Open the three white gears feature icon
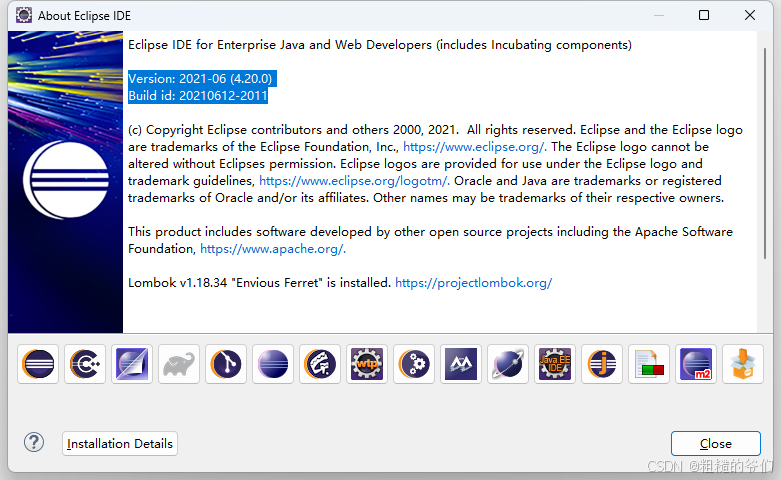781x480 pixels. click(414, 364)
